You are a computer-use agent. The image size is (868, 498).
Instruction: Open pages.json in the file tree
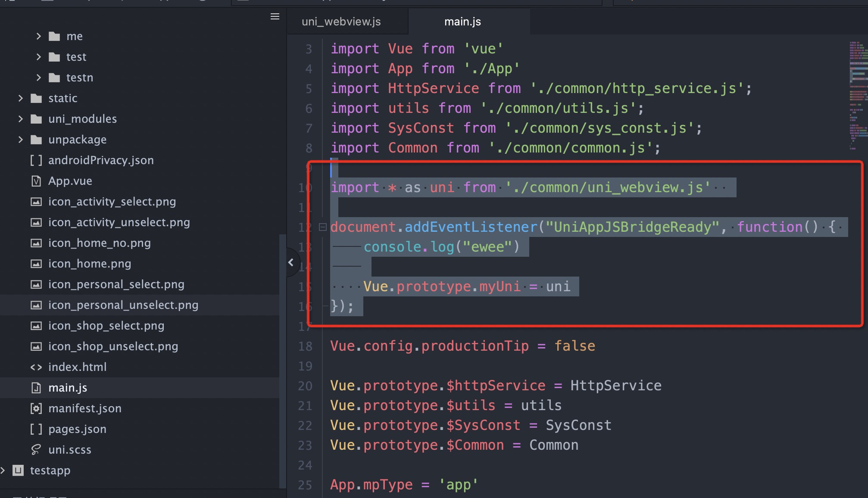[77, 429]
